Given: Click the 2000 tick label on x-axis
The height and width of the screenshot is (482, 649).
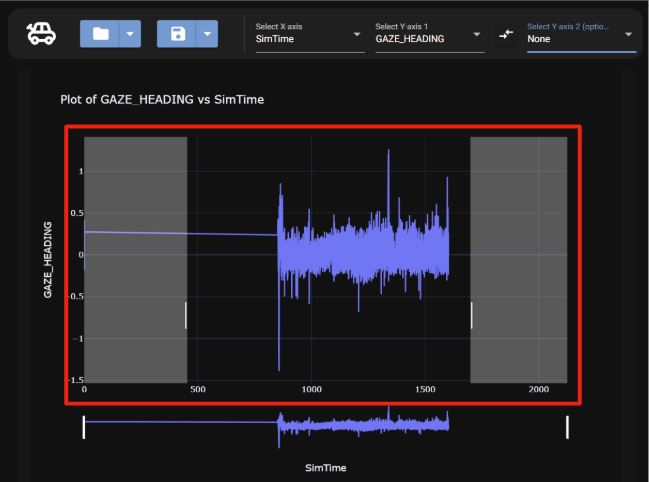Looking at the screenshot, I should (538, 389).
